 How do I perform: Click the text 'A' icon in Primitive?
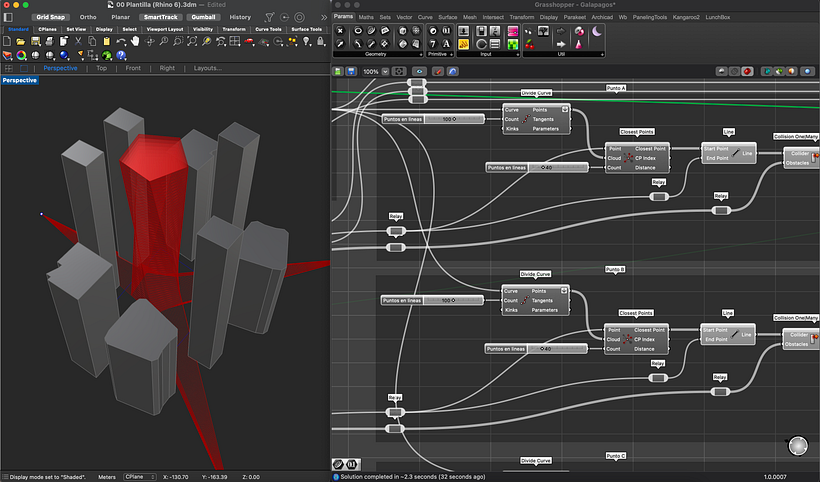pos(446,44)
